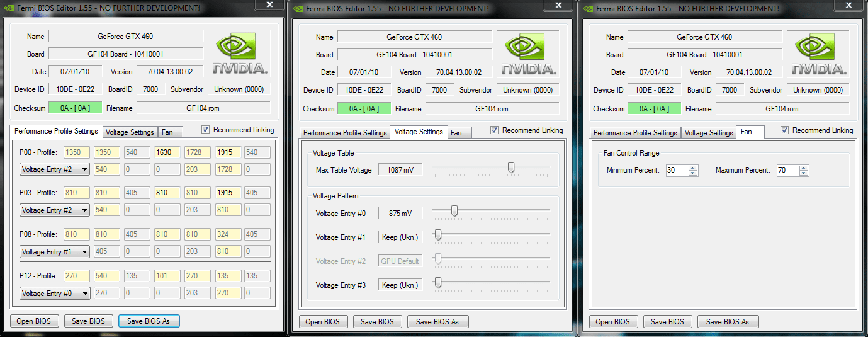Viewport: 868px width, 337px height.
Task: Click Save BIOS As in middle window
Action: tap(437, 322)
